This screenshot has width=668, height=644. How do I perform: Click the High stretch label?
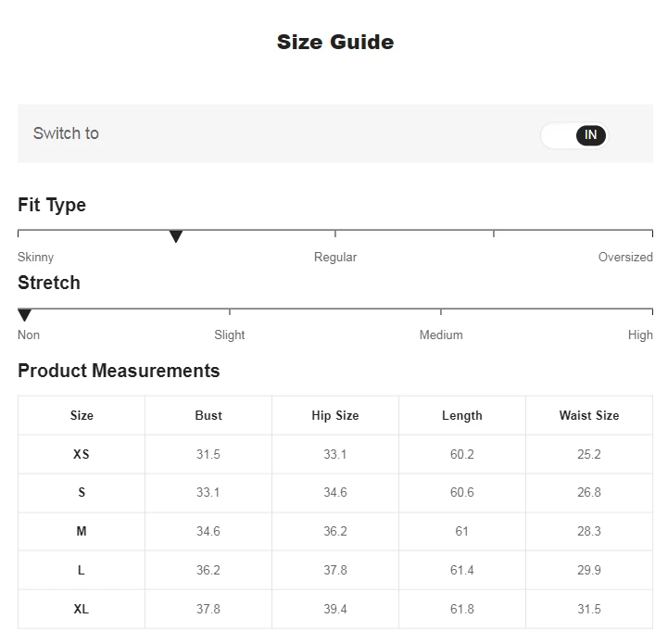pyautogui.click(x=640, y=335)
